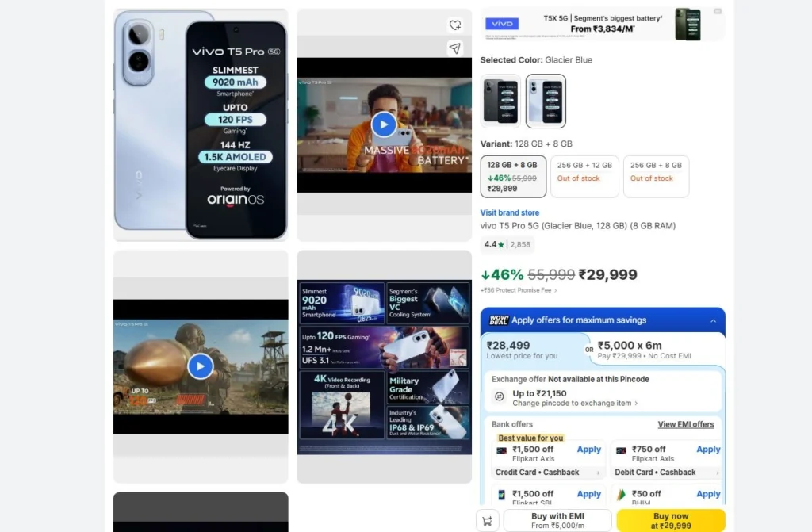The image size is (812, 532).
Task: Click the BHIM offer logo icon
Action: (621, 496)
